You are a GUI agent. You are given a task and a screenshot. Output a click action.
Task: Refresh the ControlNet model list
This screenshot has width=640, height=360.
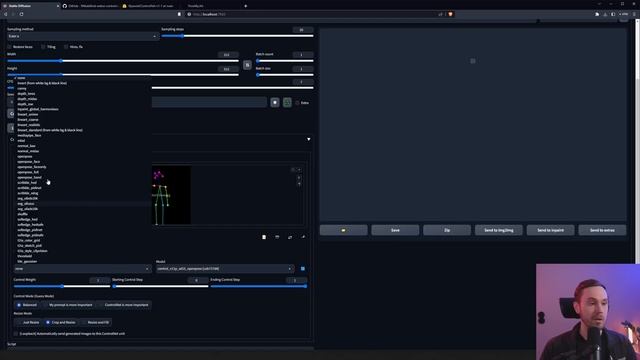click(x=302, y=269)
